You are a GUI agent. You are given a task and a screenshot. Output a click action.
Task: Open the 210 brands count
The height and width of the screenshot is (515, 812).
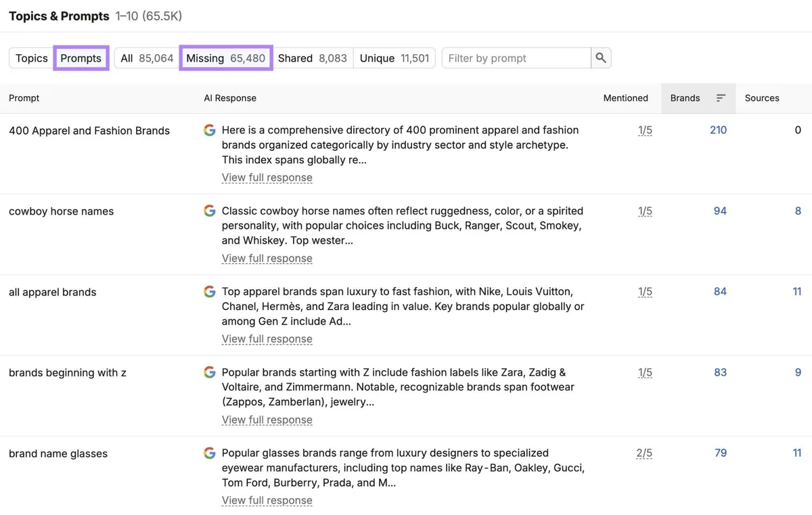coord(718,130)
